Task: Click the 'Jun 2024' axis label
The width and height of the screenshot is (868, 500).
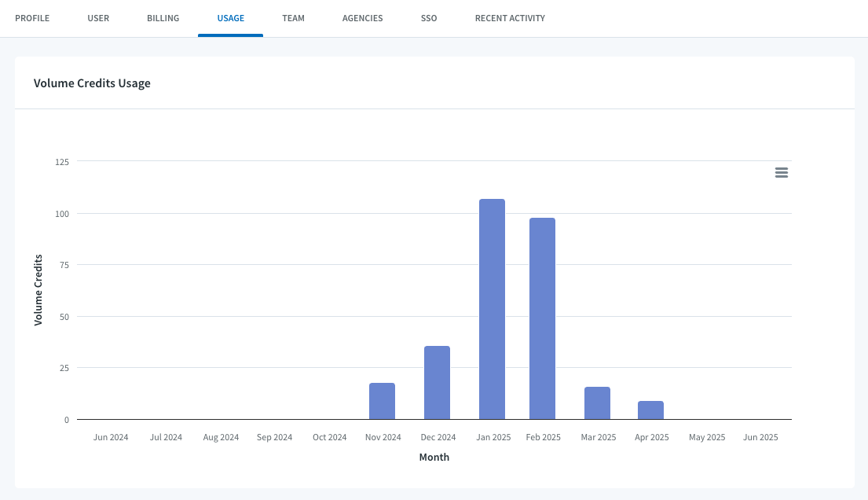Action: coord(111,437)
